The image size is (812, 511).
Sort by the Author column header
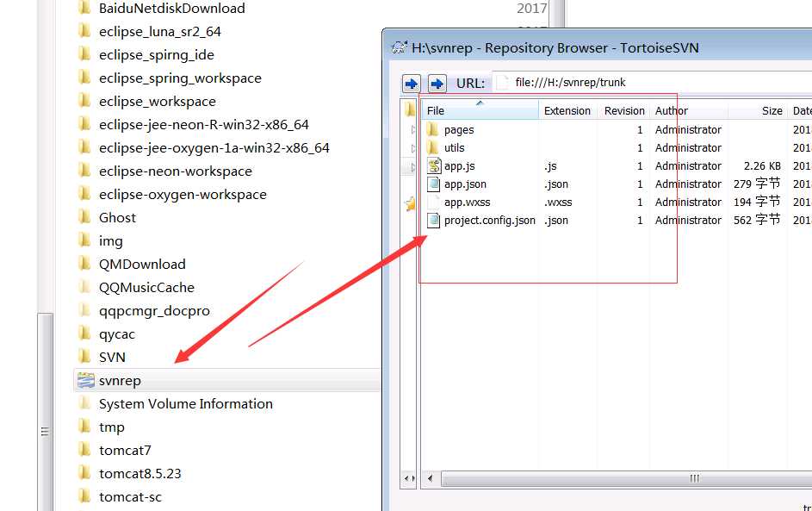[689, 110]
